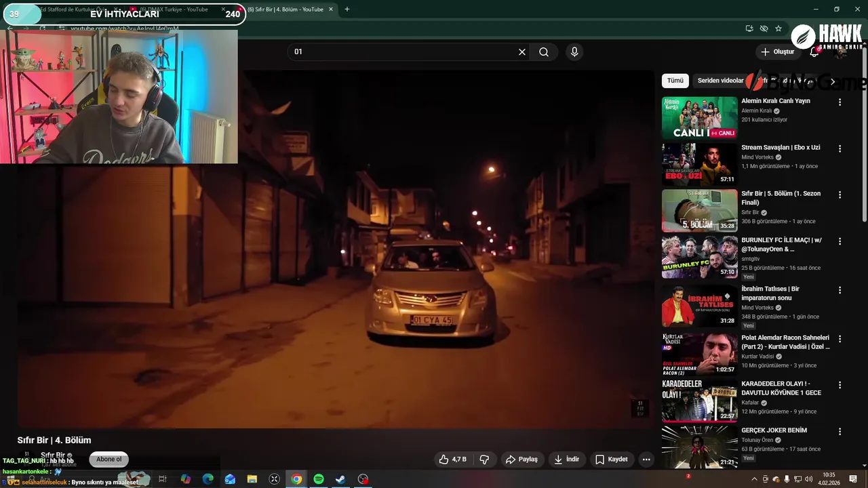Click the Oluştur create button
The image size is (868, 488).
(777, 52)
